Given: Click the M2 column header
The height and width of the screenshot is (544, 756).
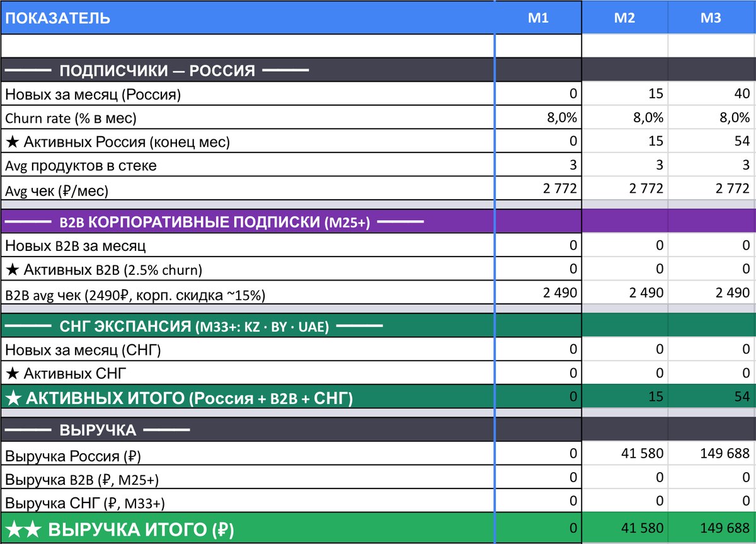Looking at the screenshot, I should [x=624, y=18].
